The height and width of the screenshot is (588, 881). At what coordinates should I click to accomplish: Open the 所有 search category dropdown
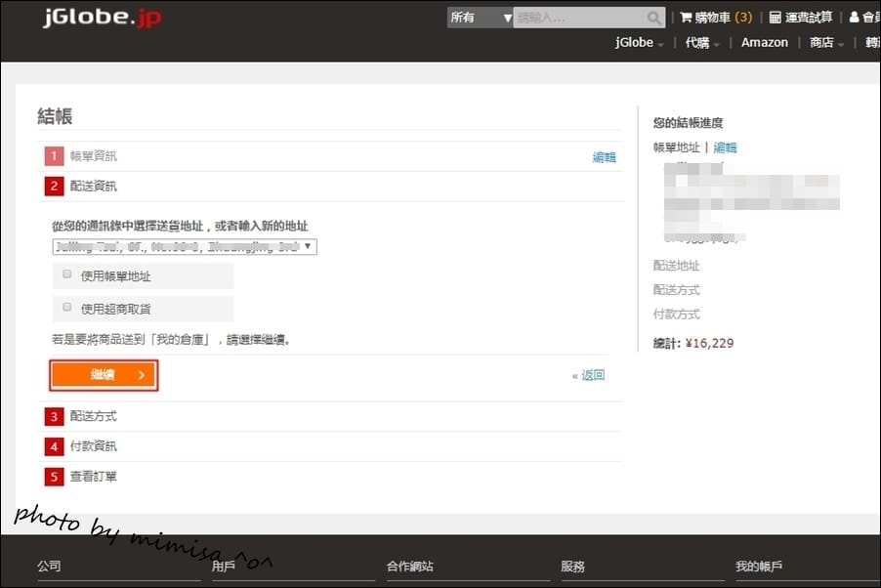pos(479,17)
